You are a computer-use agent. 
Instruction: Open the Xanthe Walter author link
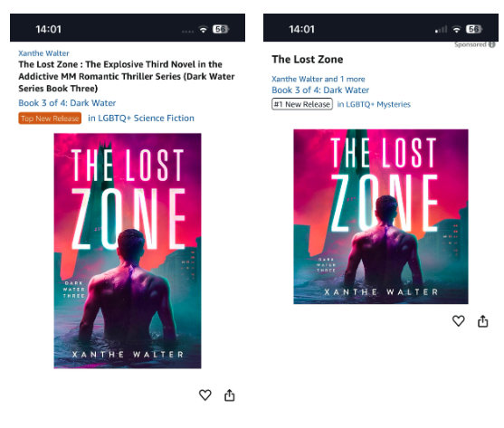(x=43, y=53)
